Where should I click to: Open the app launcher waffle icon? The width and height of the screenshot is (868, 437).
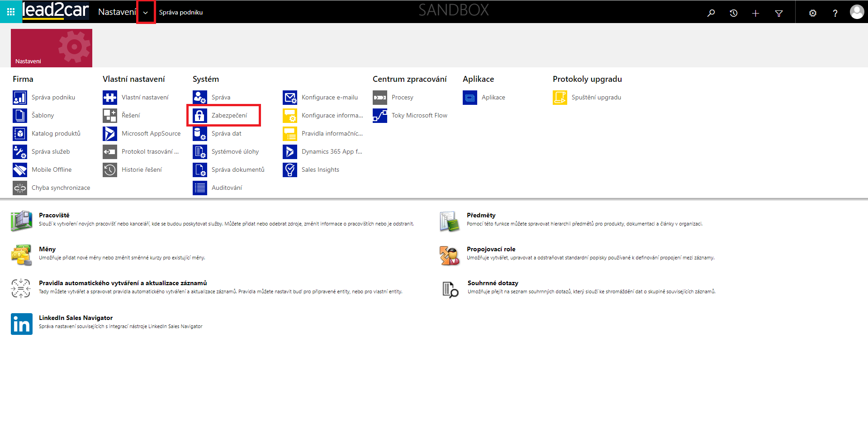click(x=11, y=12)
